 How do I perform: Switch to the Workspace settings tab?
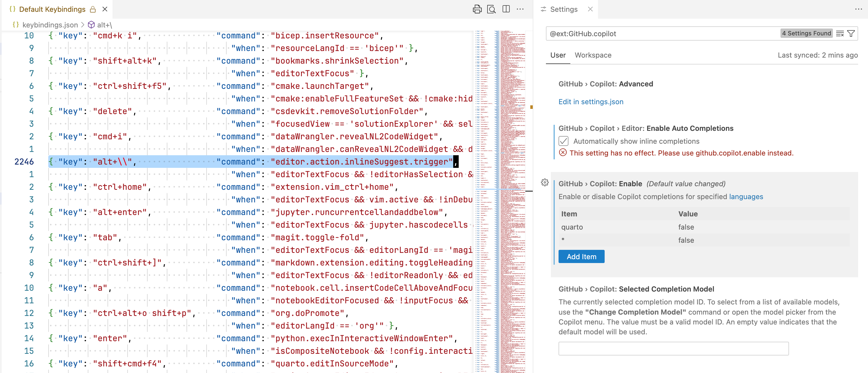coord(593,55)
